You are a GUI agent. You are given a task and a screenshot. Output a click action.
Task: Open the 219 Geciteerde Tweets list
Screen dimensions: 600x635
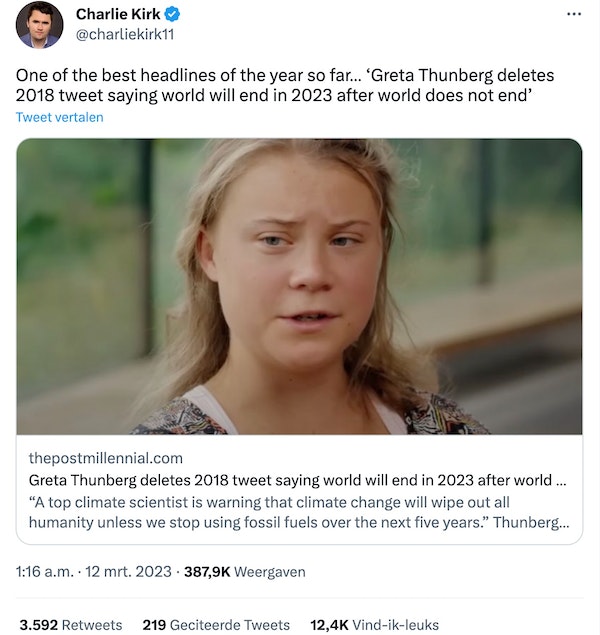215,624
